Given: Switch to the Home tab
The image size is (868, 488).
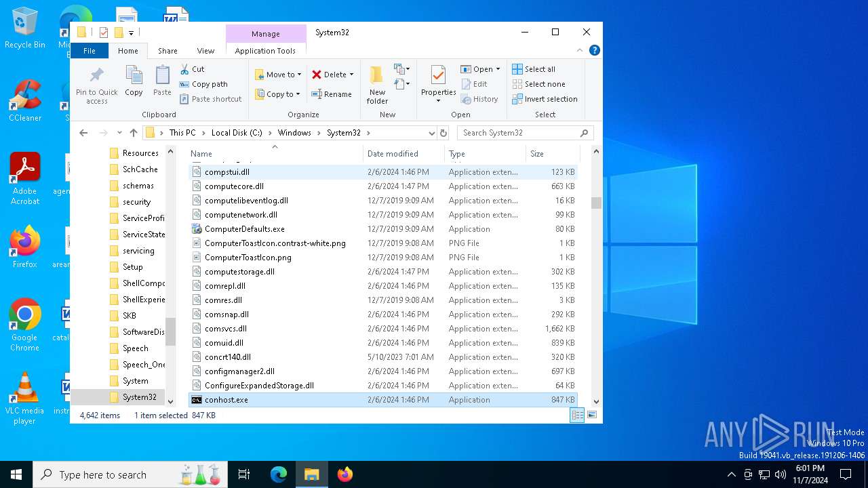Looking at the screenshot, I should coord(128,50).
